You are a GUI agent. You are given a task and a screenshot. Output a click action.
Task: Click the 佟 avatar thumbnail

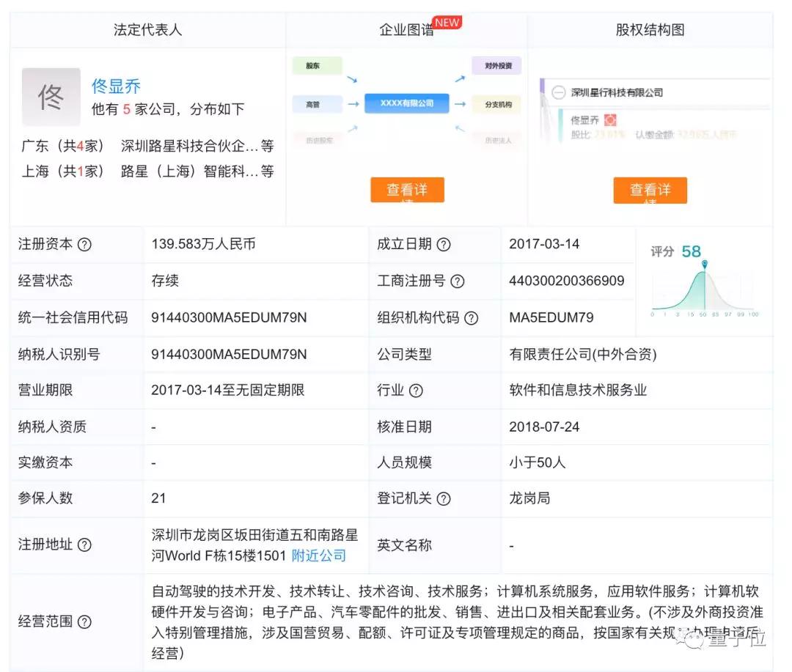pos(51,97)
